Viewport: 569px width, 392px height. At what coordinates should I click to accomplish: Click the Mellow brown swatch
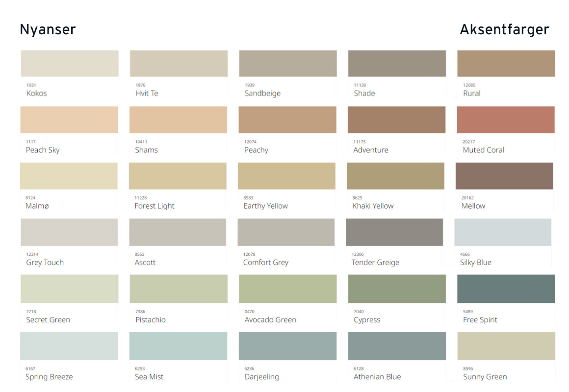pyautogui.click(x=504, y=176)
